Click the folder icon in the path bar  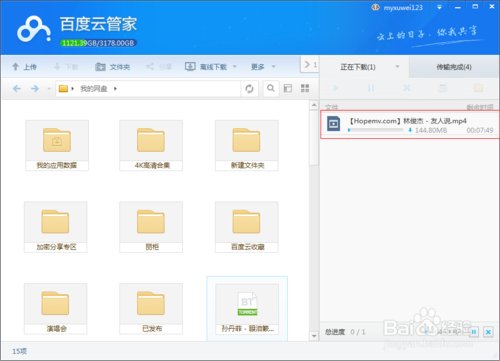click(x=63, y=89)
